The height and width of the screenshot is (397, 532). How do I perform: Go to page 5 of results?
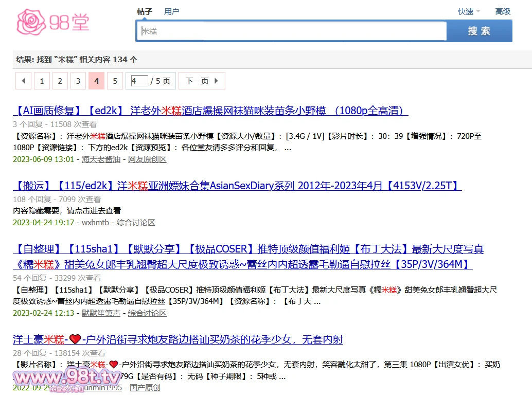pyautogui.click(x=115, y=81)
